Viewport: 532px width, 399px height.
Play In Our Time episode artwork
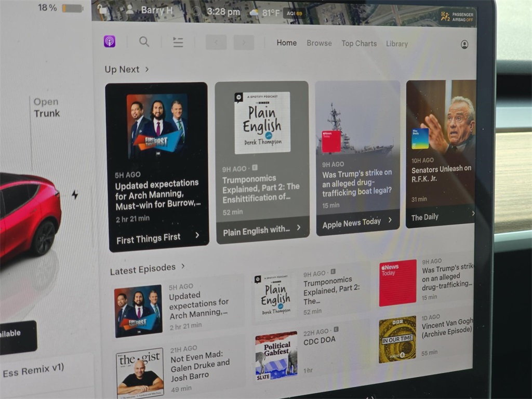coord(397,339)
